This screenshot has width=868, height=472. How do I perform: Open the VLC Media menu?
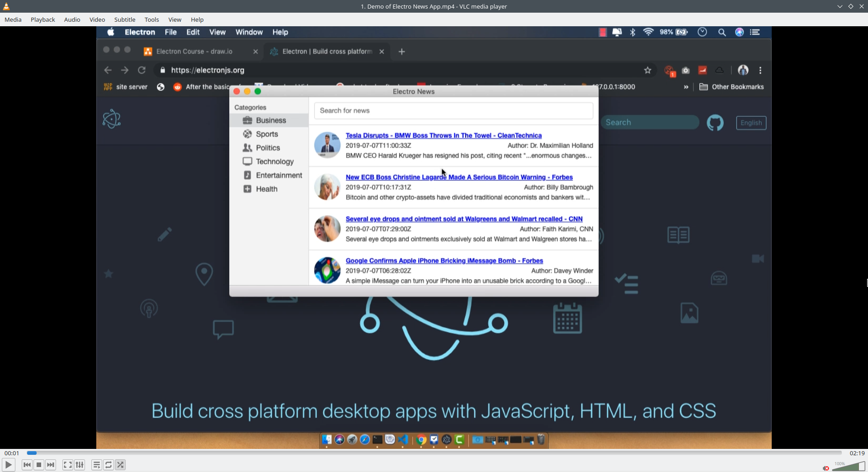pos(13,19)
